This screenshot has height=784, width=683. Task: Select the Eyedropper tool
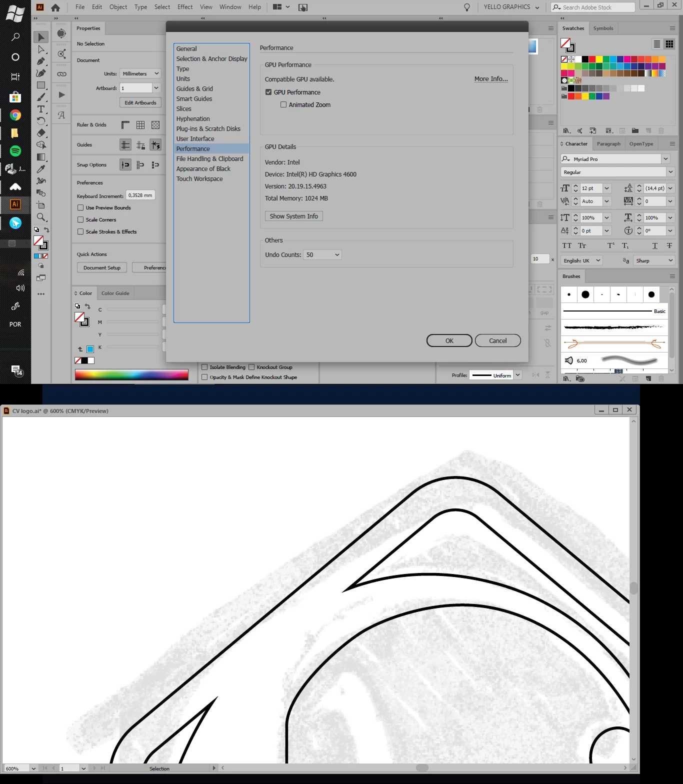point(41,169)
